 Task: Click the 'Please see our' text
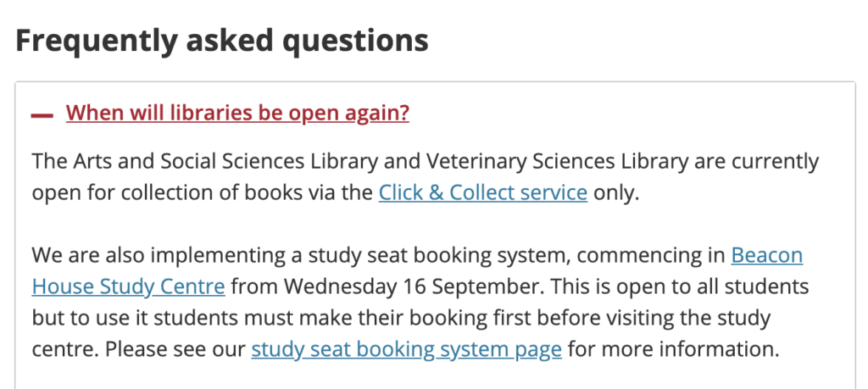[175, 350]
